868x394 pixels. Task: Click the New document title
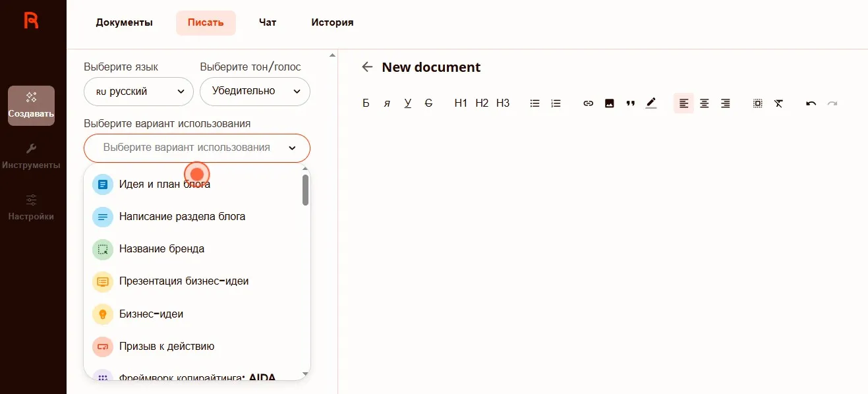pos(431,67)
